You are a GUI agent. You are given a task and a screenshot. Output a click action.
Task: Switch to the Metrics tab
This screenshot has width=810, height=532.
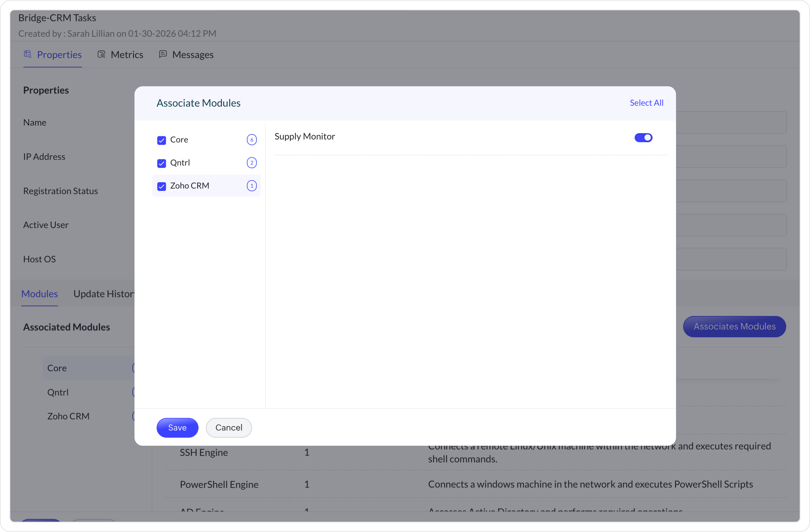click(x=127, y=55)
